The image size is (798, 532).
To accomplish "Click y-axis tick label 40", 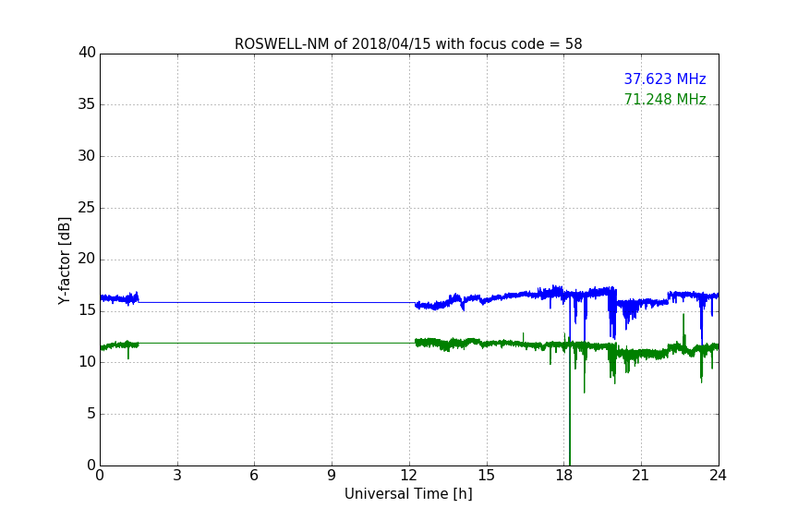I will (87, 53).
